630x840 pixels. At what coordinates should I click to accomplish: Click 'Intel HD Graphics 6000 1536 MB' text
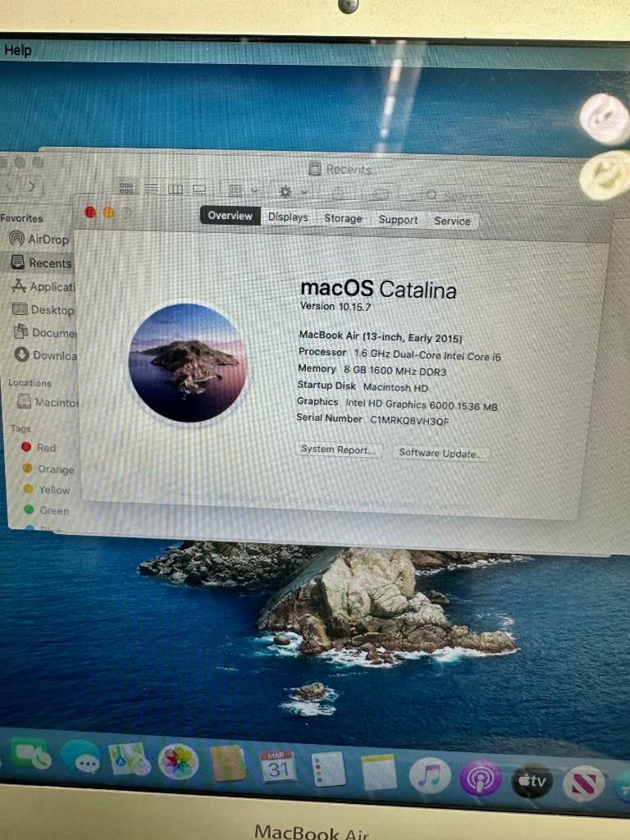point(421,404)
